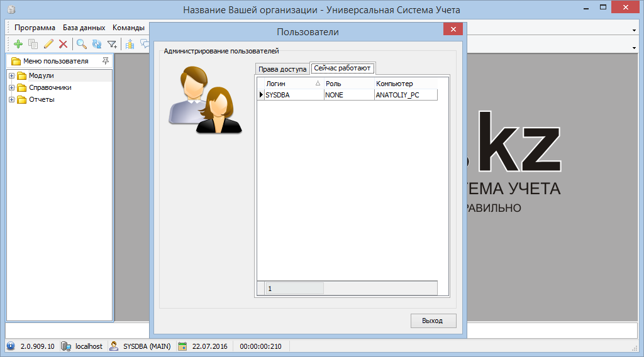This screenshot has width=644, height=357.
Task: Open the База данных menu
Action: (x=84, y=28)
